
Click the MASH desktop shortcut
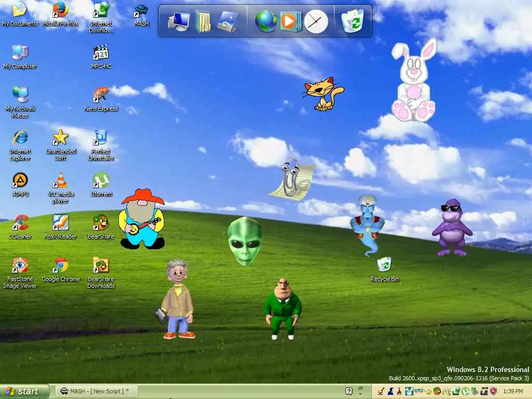coord(141,15)
